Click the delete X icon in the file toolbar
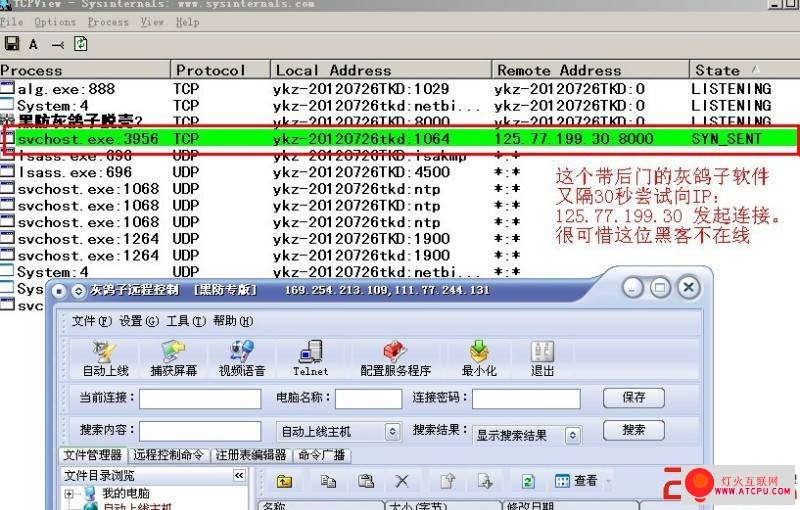The image size is (800, 510). point(402,481)
